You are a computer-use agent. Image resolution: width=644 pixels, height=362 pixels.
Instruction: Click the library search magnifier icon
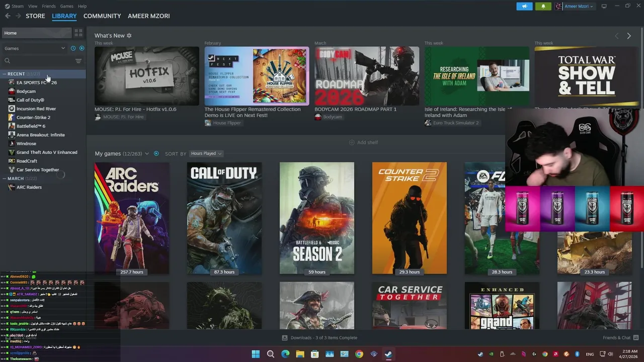(x=8, y=61)
